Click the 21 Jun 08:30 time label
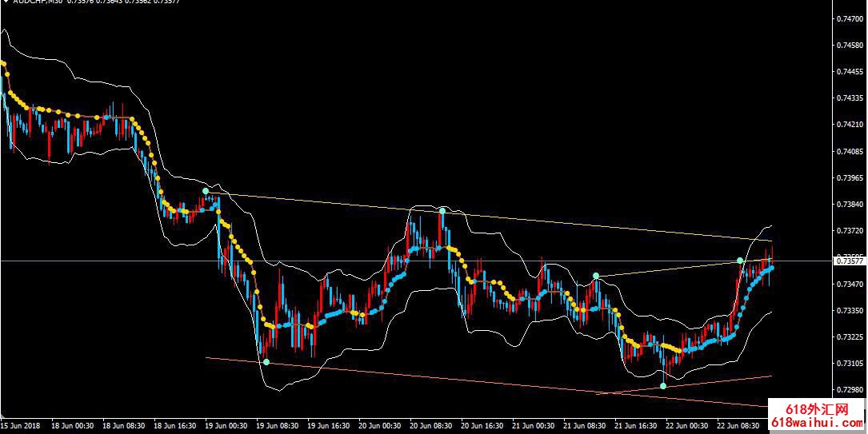868x434 pixels. click(585, 426)
